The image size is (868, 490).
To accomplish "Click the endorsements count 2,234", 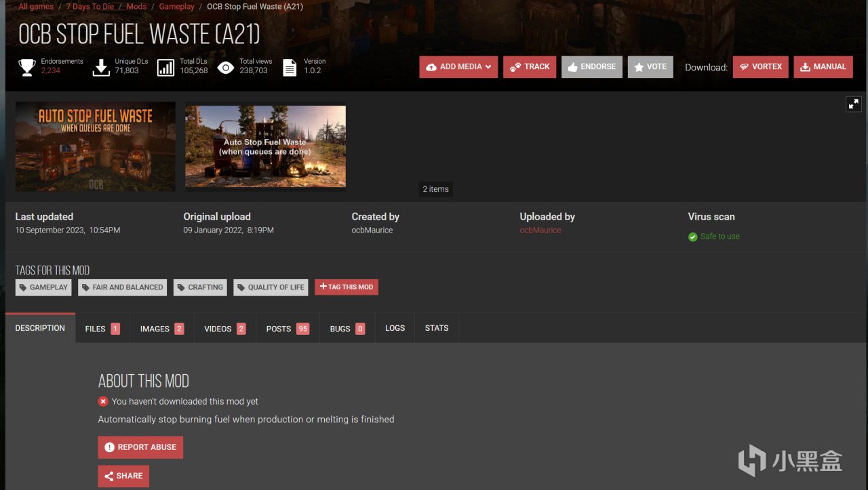I will point(50,70).
